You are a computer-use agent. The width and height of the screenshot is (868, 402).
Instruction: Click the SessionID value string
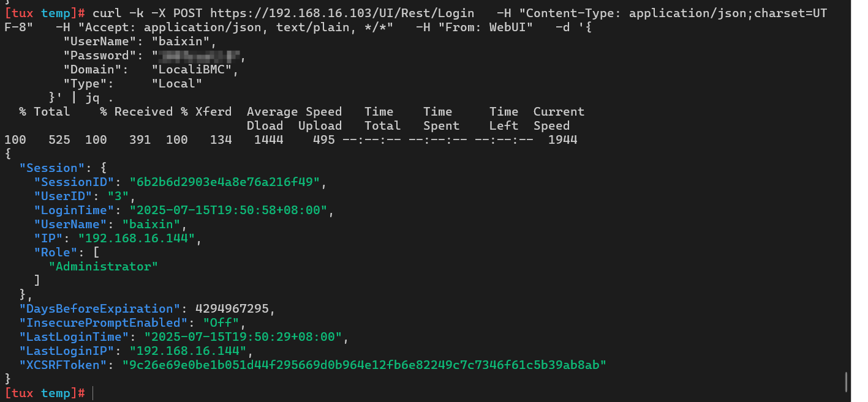pyautogui.click(x=224, y=182)
